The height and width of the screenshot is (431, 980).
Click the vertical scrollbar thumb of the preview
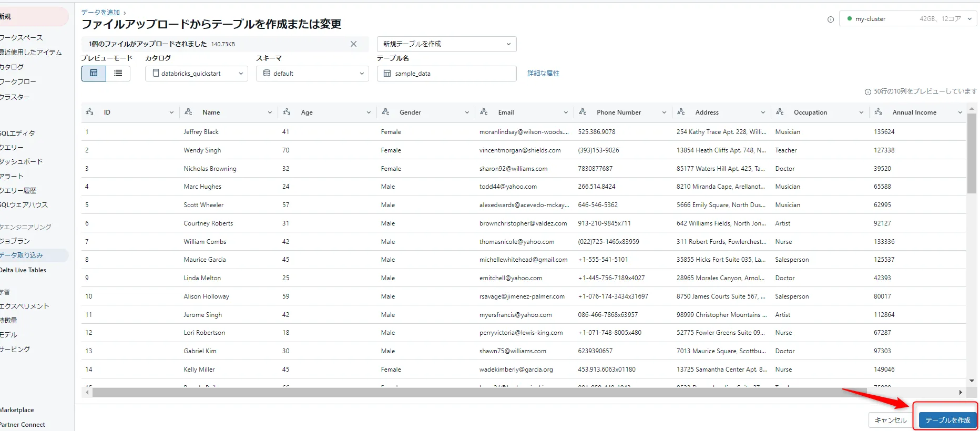972,153
